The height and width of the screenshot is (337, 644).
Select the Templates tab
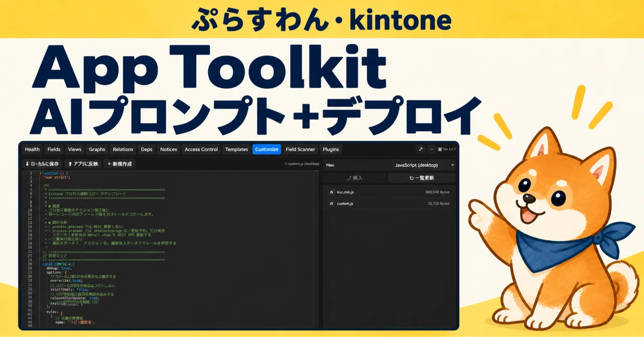coord(236,149)
